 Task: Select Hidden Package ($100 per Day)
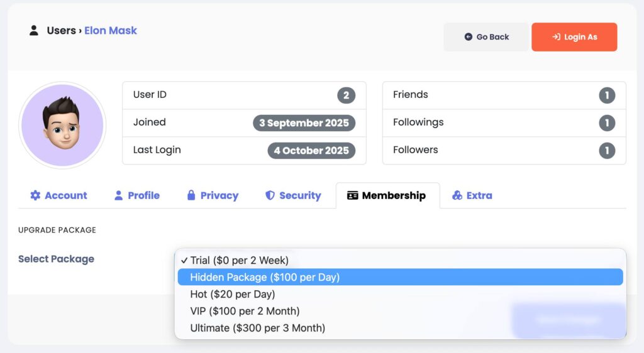[265, 277]
